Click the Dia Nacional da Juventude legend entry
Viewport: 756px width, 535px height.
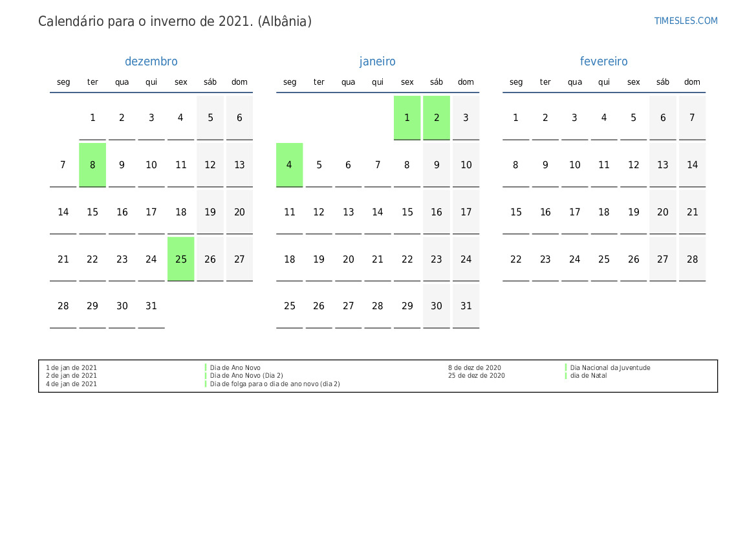click(x=610, y=367)
